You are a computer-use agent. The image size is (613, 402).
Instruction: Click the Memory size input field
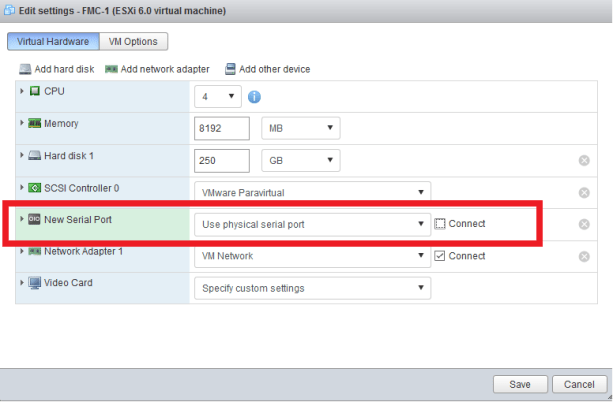coord(221,128)
